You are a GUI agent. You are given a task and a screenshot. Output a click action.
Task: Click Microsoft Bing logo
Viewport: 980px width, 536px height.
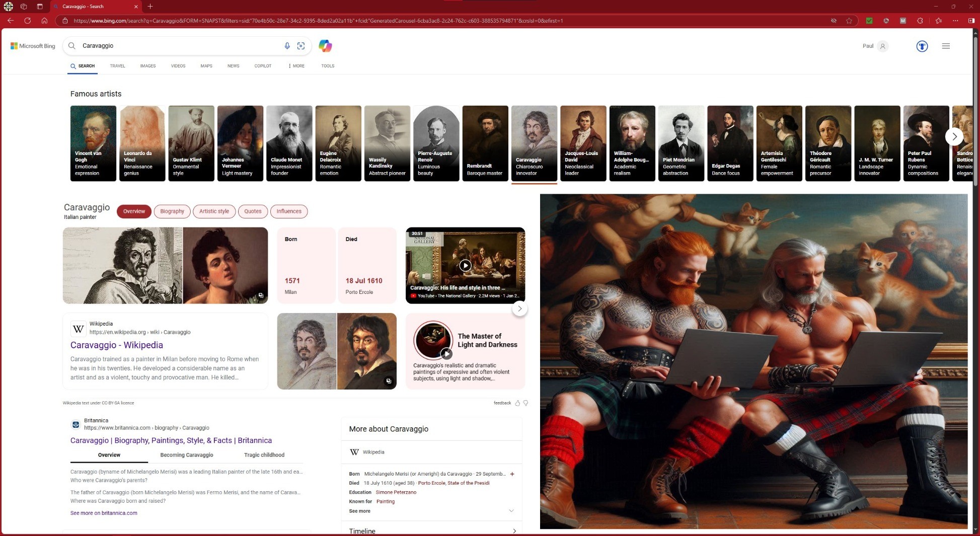click(33, 46)
